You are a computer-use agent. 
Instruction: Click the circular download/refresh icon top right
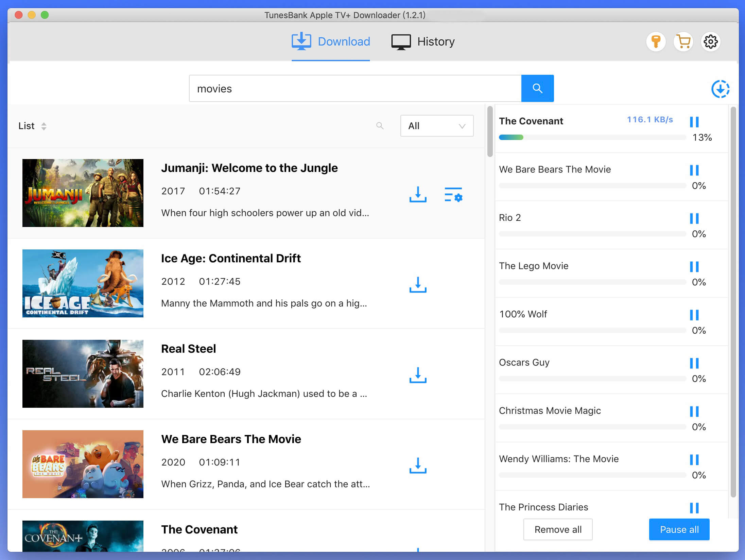720,88
